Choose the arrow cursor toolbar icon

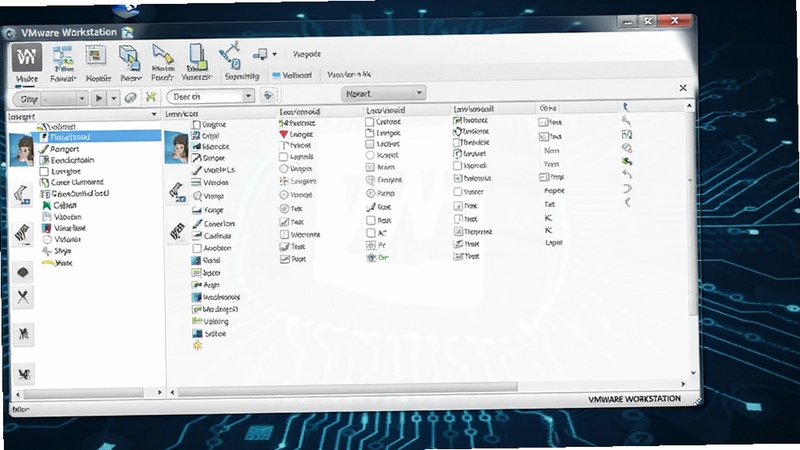click(162, 55)
